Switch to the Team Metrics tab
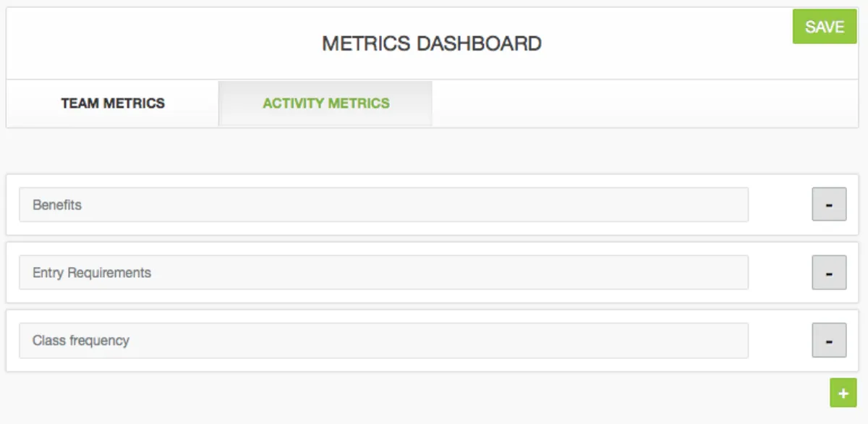 [113, 103]
